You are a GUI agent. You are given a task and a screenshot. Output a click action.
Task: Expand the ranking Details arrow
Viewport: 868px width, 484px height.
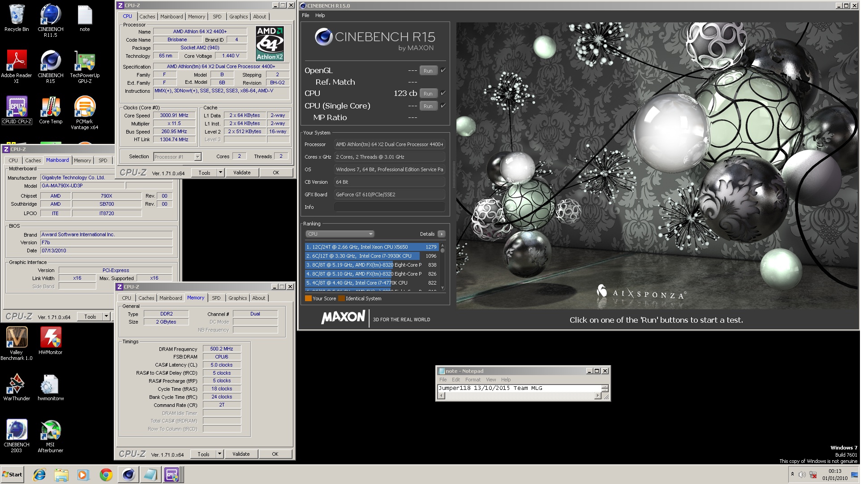[x=441, y=234]
